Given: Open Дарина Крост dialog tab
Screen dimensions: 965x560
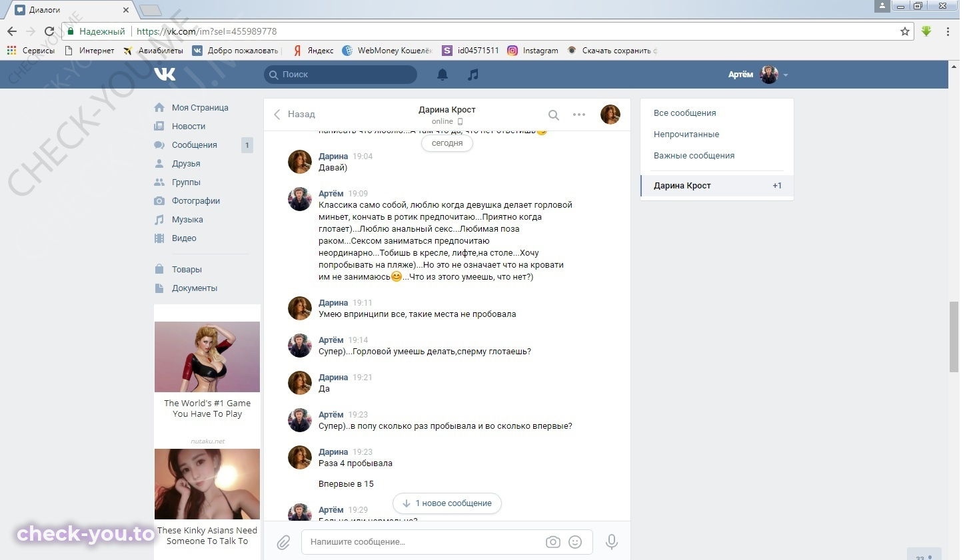Looking at the screenshot, I should tap(717, 185).
